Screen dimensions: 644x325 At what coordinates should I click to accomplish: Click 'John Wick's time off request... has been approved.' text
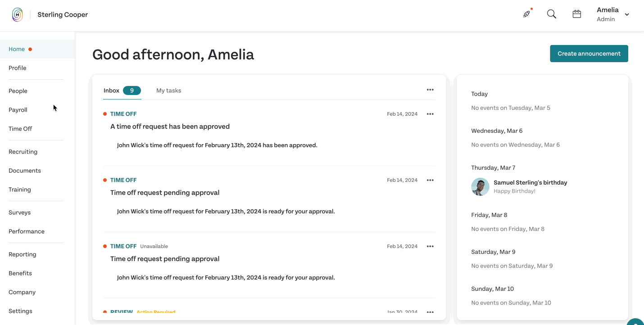coord(217,145)
